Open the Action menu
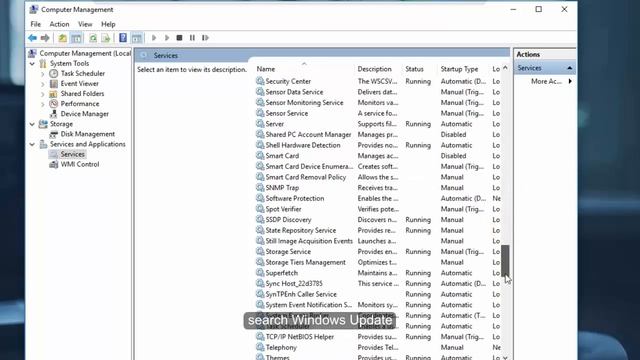 (x=59, y=24)
